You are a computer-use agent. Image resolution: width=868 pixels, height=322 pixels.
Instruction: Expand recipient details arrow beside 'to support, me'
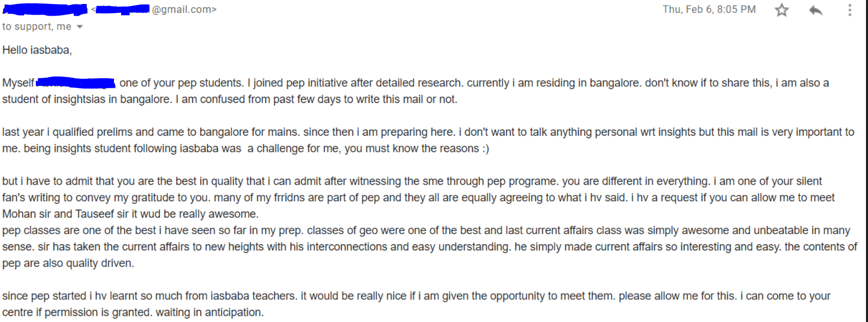point(79,27)
